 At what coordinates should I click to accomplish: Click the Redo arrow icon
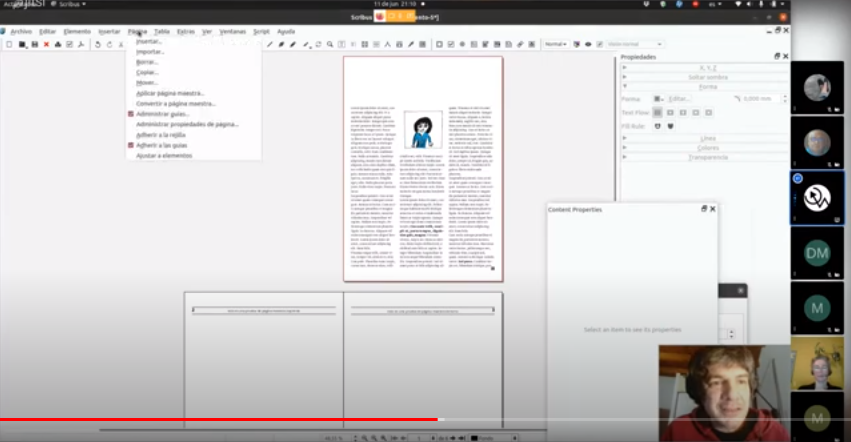pos(109,45)
